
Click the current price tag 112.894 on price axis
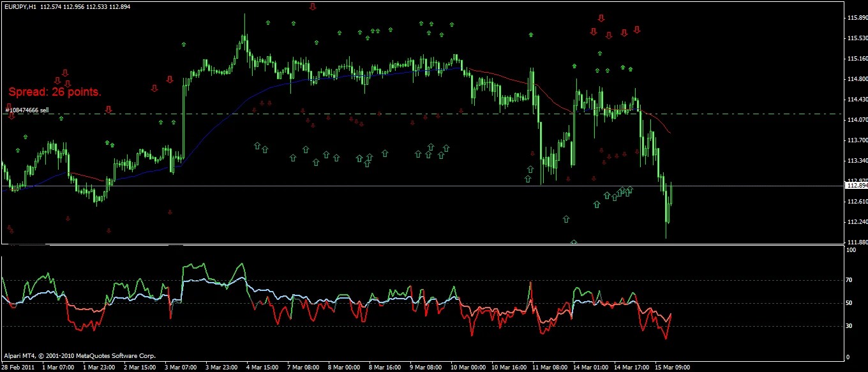point(856,186)
